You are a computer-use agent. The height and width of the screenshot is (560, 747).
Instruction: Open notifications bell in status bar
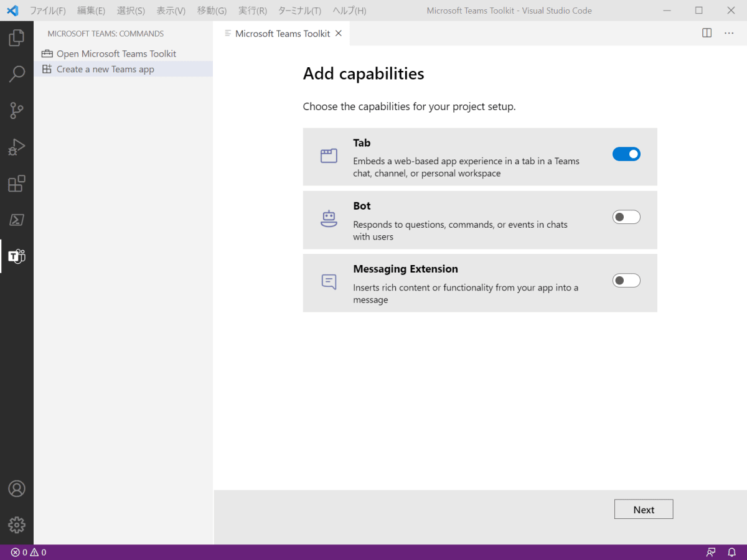click(732, 553)
